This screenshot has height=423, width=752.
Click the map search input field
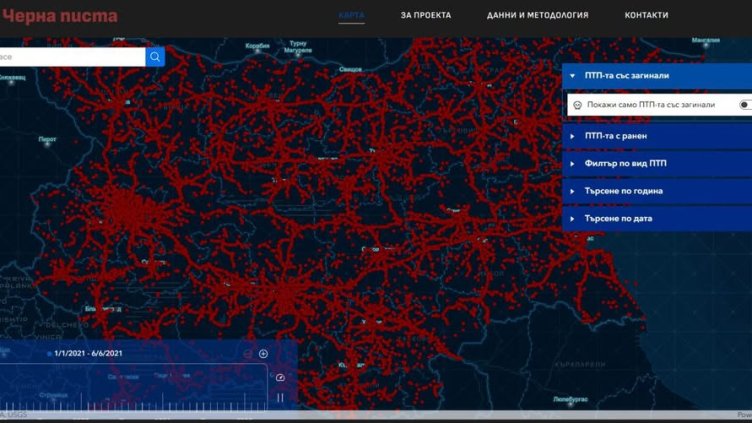(70, 57)
